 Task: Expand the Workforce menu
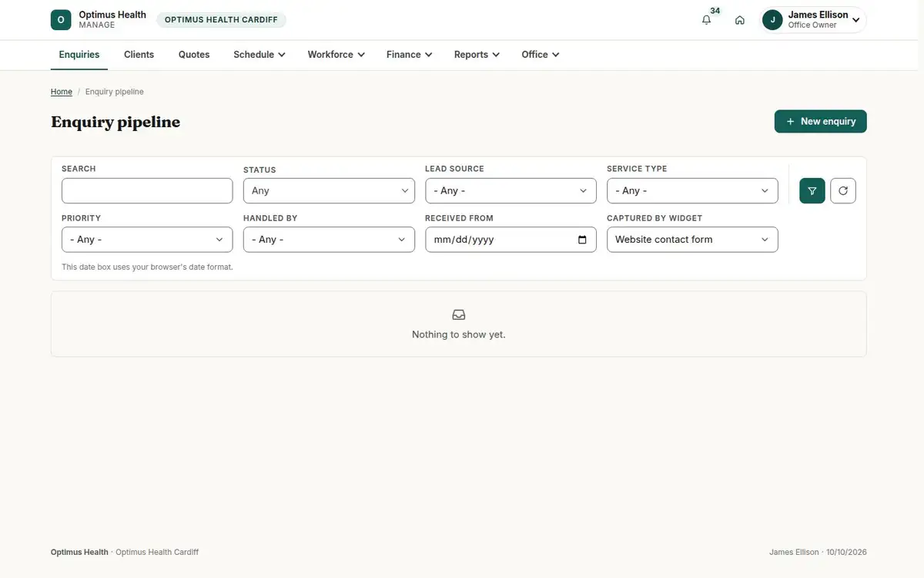[x=336, y=55]
